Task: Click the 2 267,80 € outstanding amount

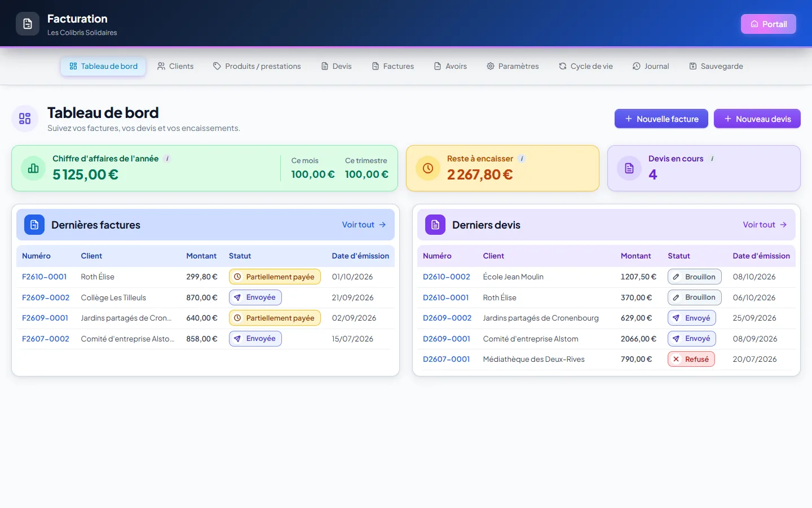Action: tap(480, 174)
